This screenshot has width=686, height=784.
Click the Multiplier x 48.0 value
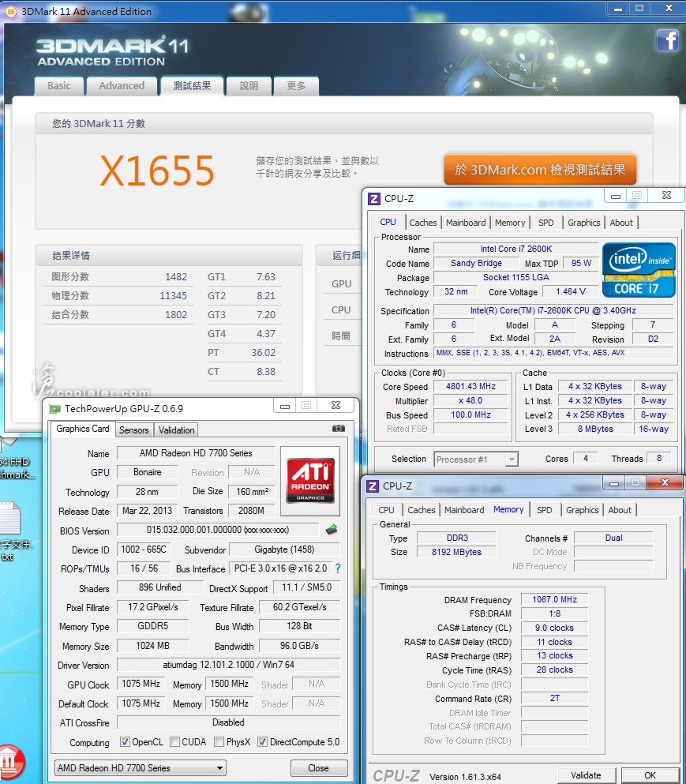pyautogui.click(x=470, y=400)
